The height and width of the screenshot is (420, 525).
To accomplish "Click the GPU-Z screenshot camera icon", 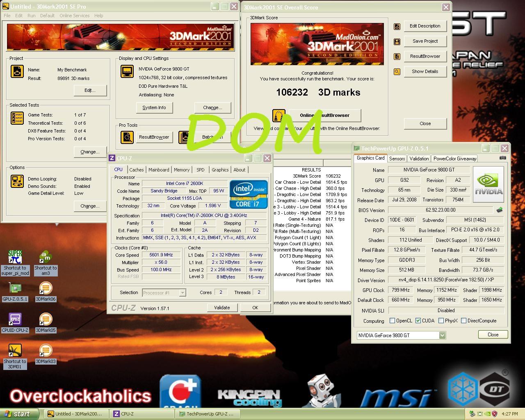I will [503, 158].
